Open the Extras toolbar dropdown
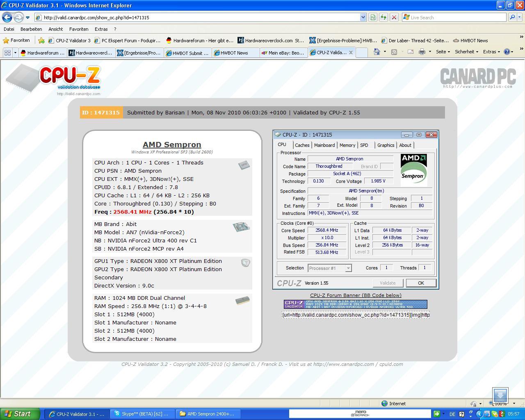 491,52
